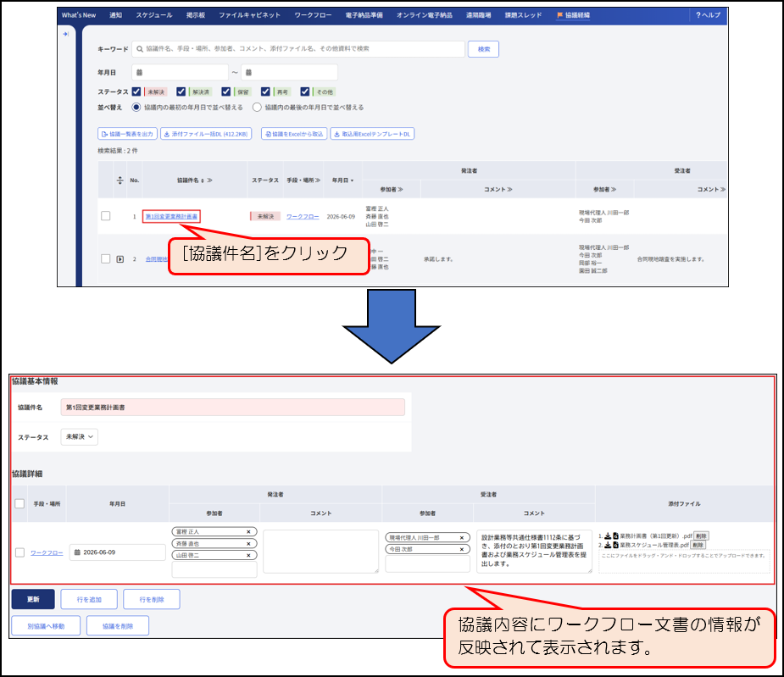
Task: Click the file drag-and-drop upload area
Action: click(x=684, y=561)
